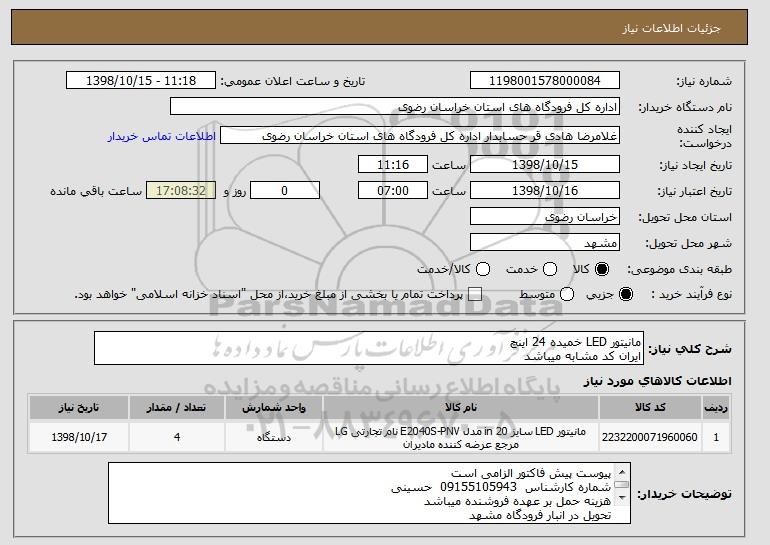Click the هزینه حمل بر عهده فروشنده note
The image size is (770, 545).
coord(518,501)
